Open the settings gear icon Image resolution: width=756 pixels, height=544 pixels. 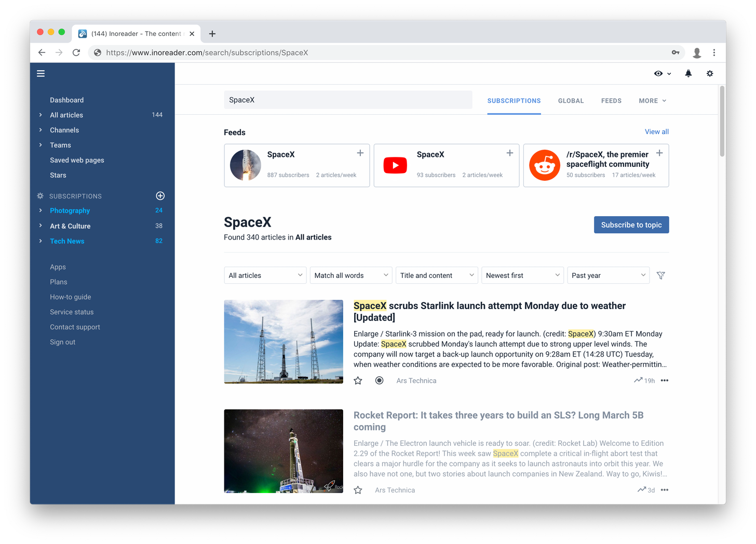710,74
